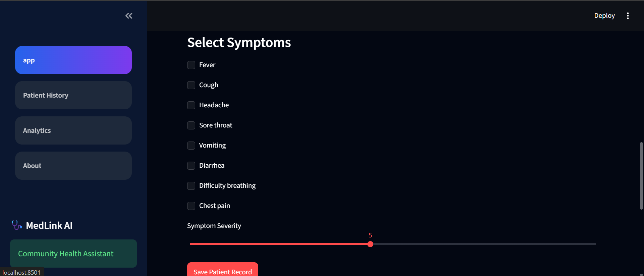Click the Deploy button
This screenshot has width=644, height=276.
click(x=604, y=16)
